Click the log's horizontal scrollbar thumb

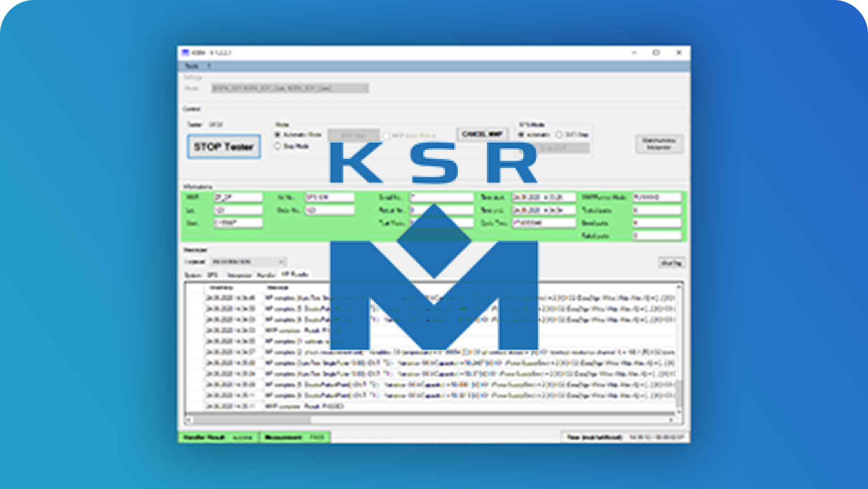tap(251, 420)
